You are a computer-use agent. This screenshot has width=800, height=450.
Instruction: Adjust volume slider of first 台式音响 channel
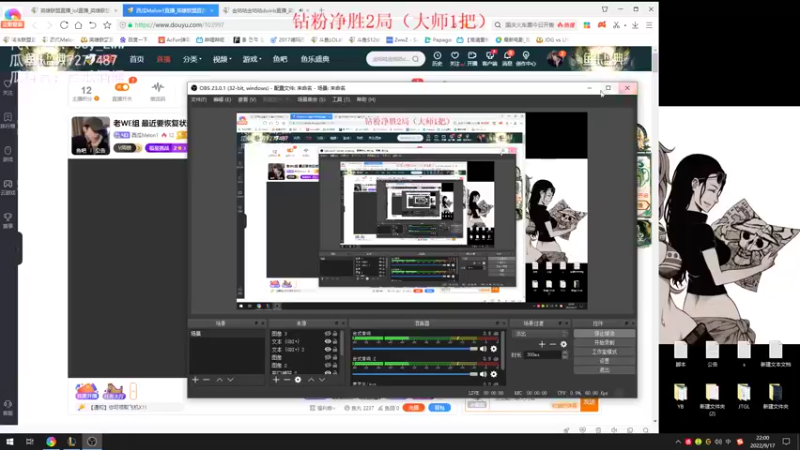(x=415, y=349)
